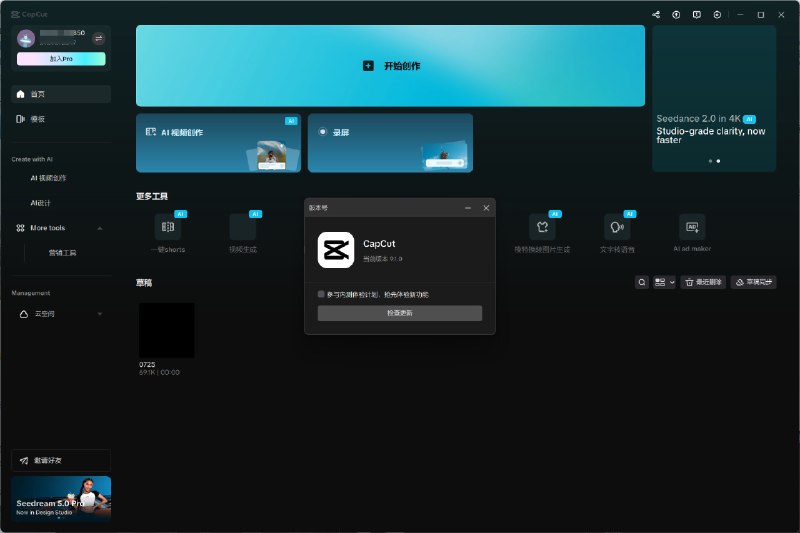Click the 模板 templates icon in sidebar
800x533 pixels.
tap(20, 119)
